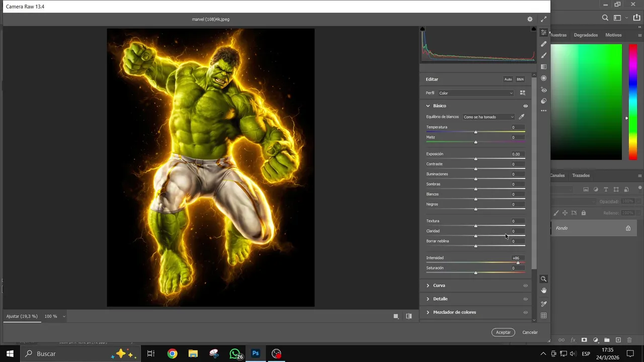Open the Presets overlapping circles icon
The image size is (644, 362).
pos(543,101)
